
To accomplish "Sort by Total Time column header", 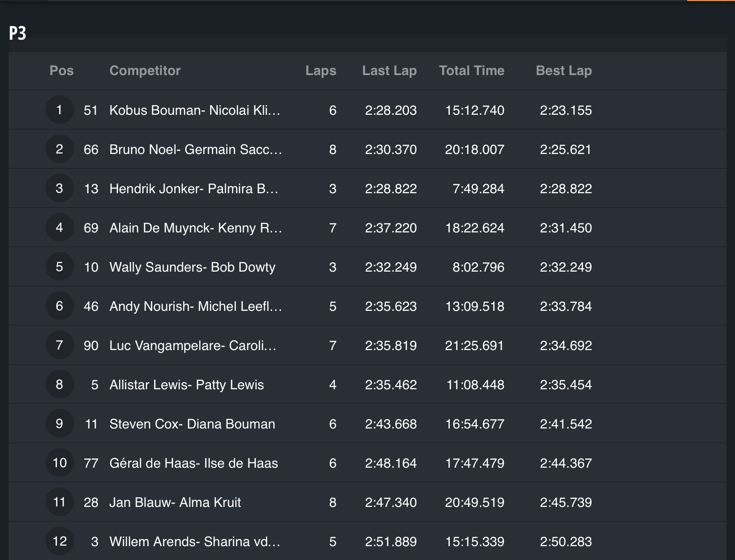I will point(471,71).
